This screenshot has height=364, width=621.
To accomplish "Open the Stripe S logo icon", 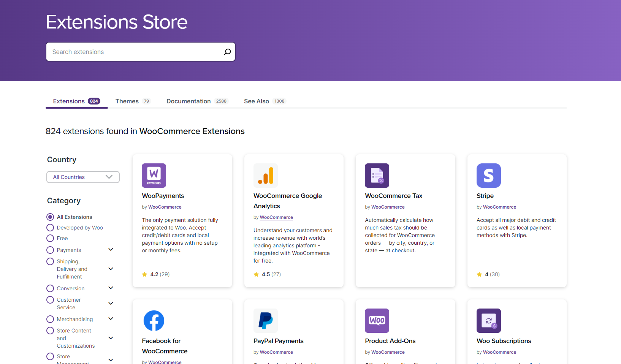I will (x=489, y=176).
